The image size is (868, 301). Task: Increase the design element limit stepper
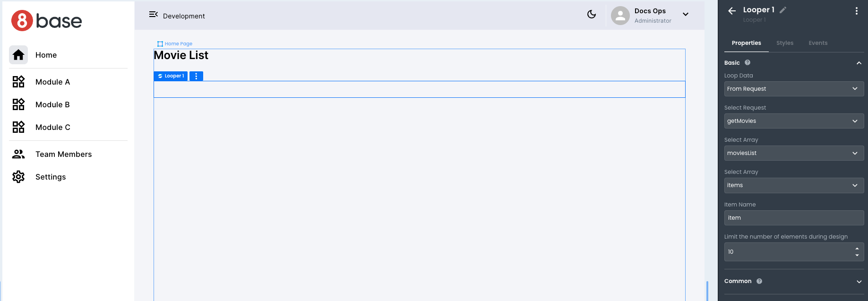pyautogui.click(x=857, y=249)
